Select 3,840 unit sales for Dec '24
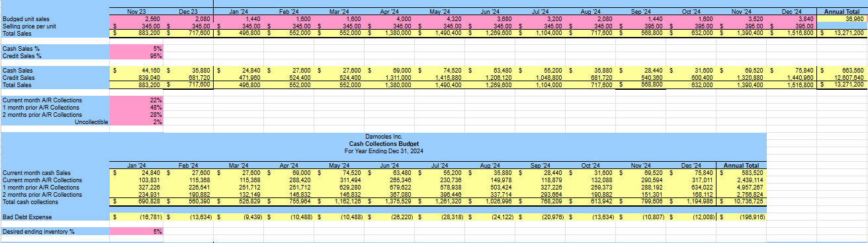This screenshot has width=868, height=243. pyautogui.click(x=805, y=19)
